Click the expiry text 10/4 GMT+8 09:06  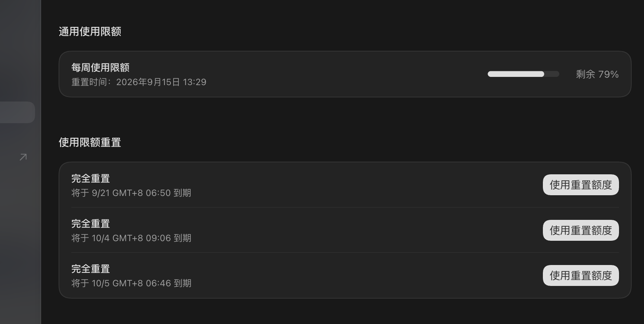coord(131,238)
